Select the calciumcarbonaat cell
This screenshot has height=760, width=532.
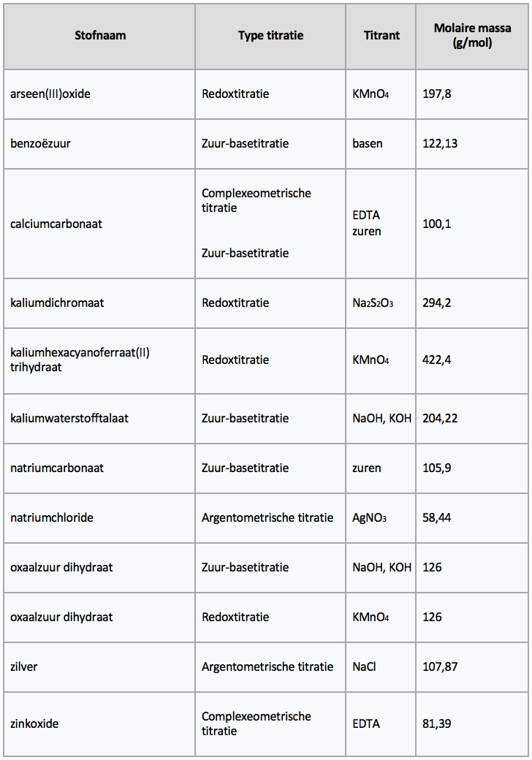click(56, 224)
